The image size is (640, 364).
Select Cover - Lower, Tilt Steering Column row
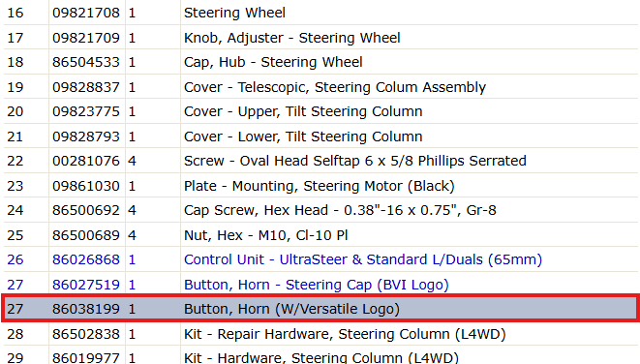(320, 136)
